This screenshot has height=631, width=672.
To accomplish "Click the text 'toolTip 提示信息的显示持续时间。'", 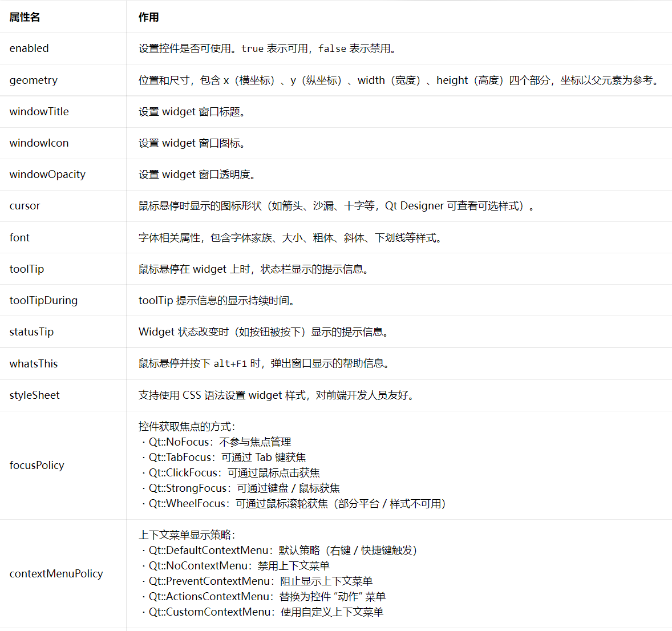I will (217, 301).
